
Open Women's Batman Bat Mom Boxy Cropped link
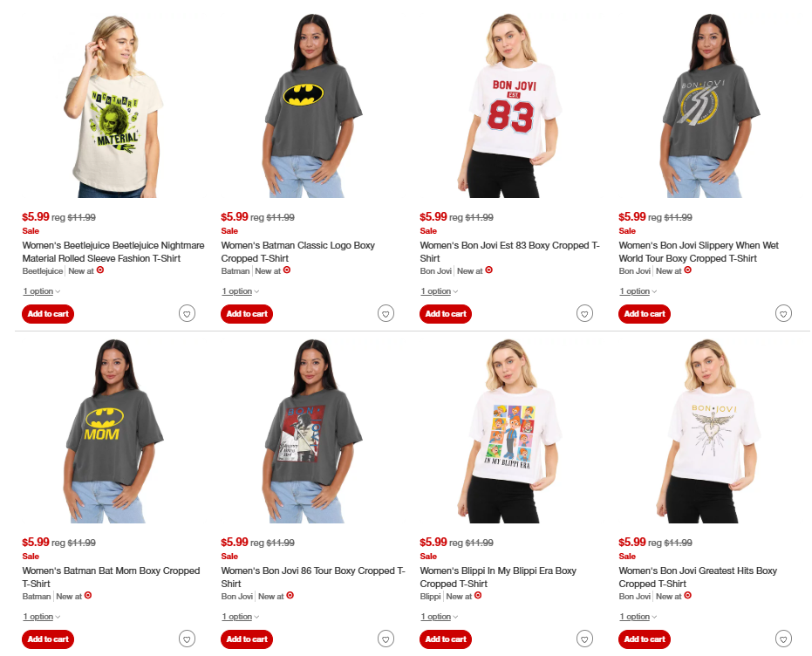(111, 577)
